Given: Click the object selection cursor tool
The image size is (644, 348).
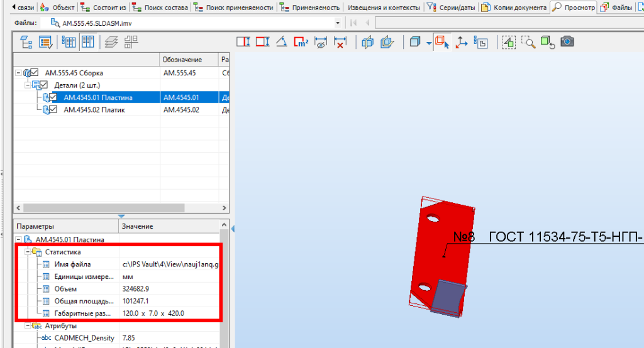Looking at the screenshot, I should point(442,42).
